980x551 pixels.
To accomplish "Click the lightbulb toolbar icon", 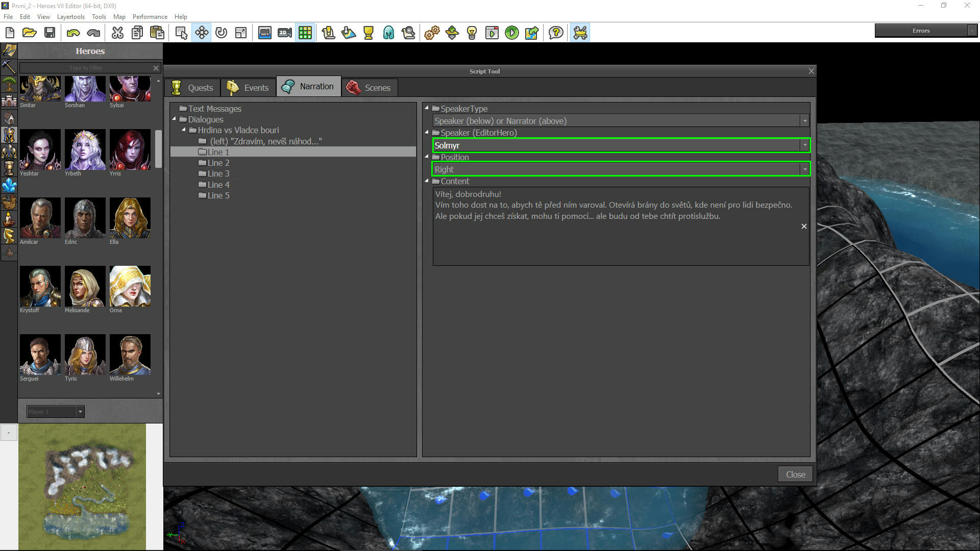I will pos(472,33).
